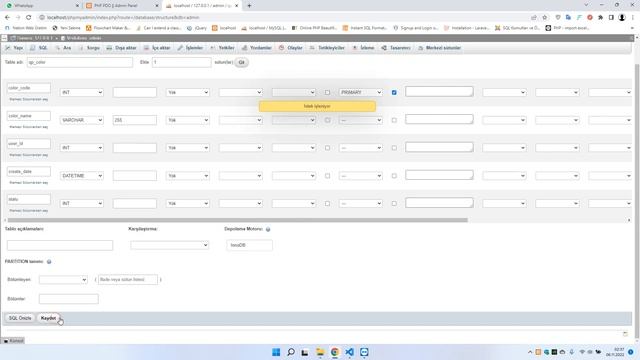Open the jQuery bookmark

click(x=197, y=28)
